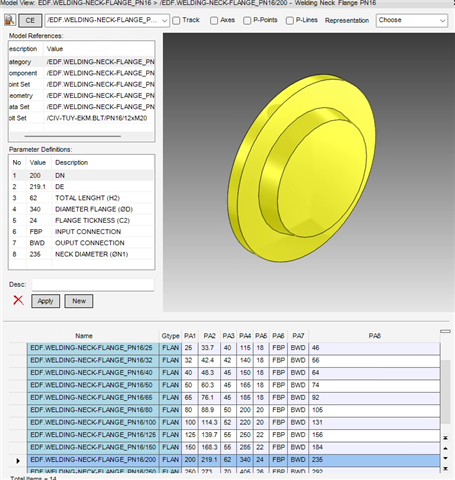Select row EDF.WELDING-NECK-FLANGE_PN16/150
The height and width of the screenshot is (480, 455).
pos(233,447)
